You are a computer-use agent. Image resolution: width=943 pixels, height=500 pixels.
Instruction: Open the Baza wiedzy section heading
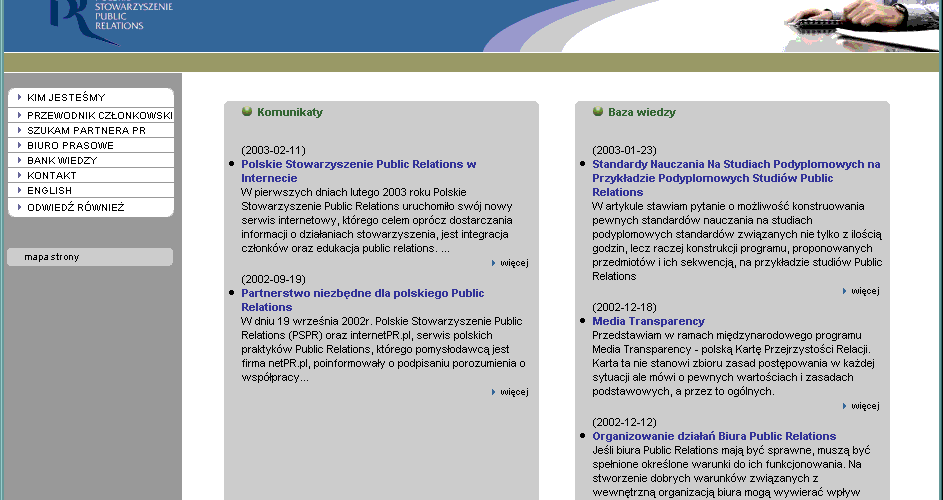point(642,112)
